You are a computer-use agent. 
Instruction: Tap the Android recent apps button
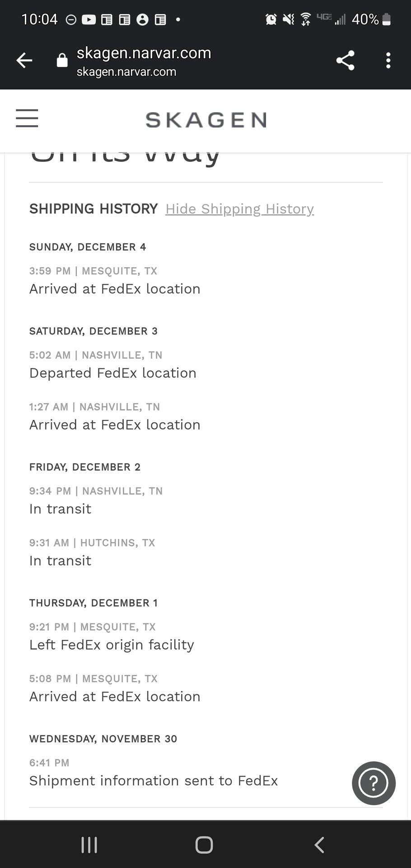[89, 844]
